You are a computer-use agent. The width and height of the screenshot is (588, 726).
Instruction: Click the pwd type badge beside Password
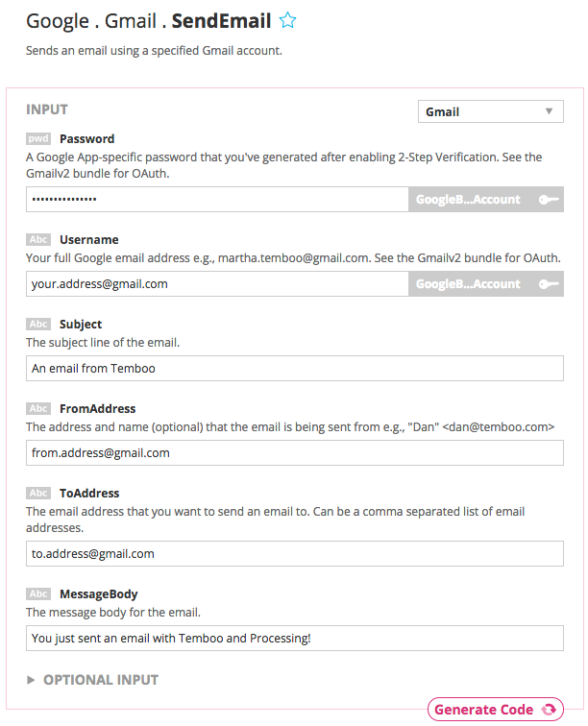click(38, 139)
